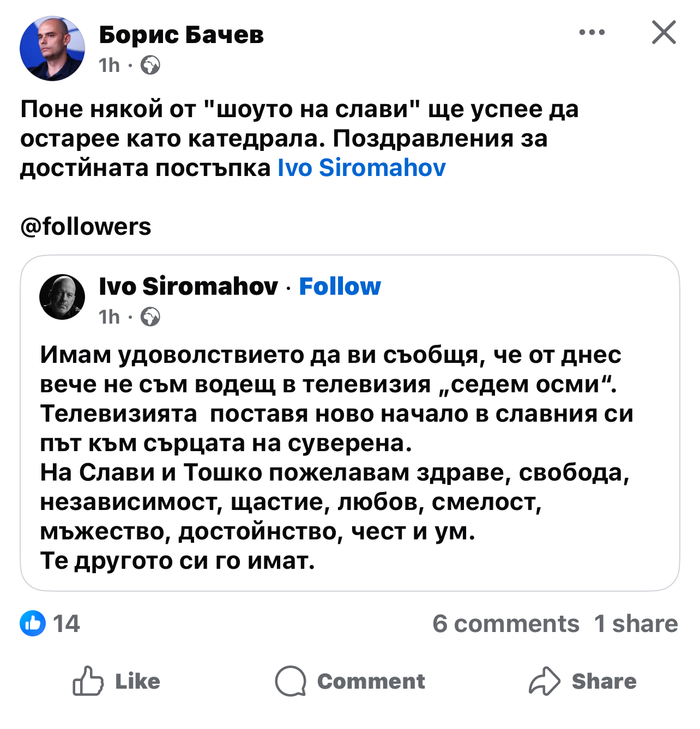700x729 pixels.
Task: Click Борис Бачев's profile picture
Action: [52, 48]
